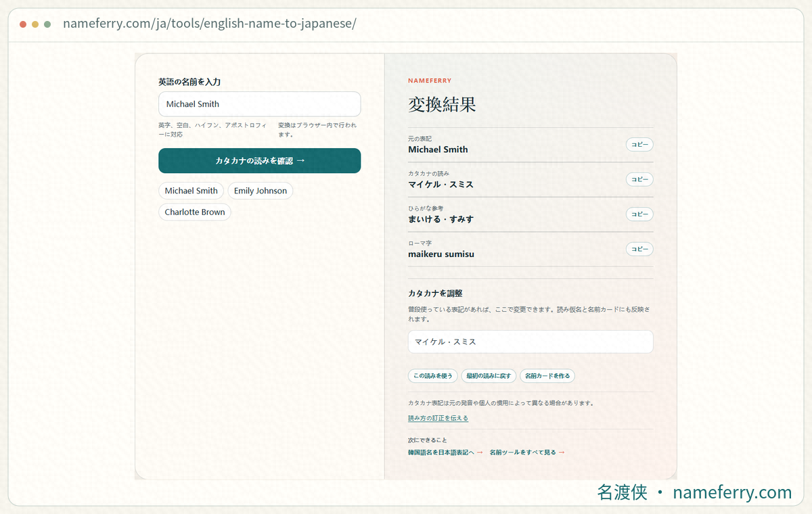This screenshot has height=514, width=812.
Task: Click the green window maximize dot
Action: (x=47, y=24)
